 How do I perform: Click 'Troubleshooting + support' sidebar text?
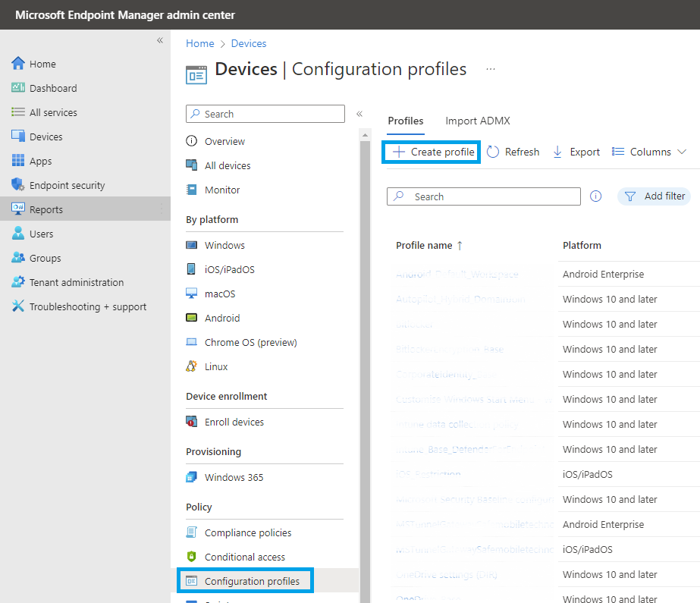point(88,306)
